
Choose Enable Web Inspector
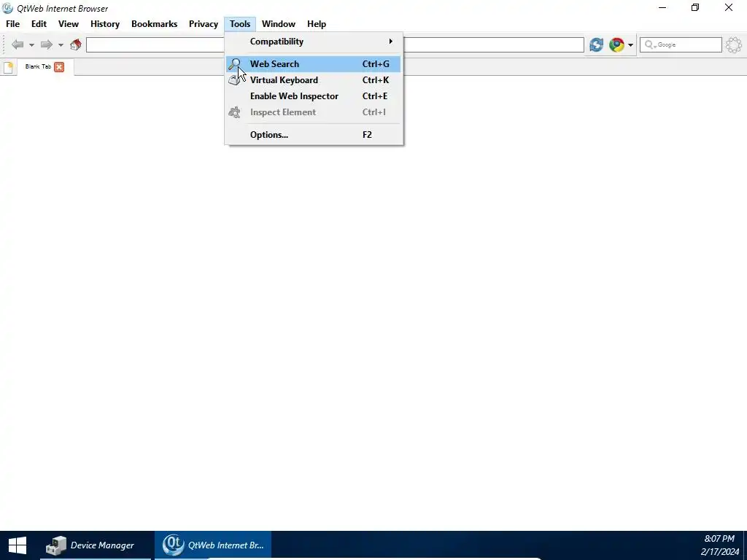tap(314, 96)
